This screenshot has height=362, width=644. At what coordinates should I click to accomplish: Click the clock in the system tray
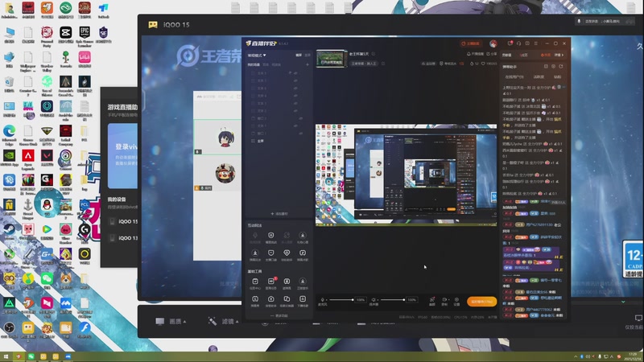(x=633, y=356)
